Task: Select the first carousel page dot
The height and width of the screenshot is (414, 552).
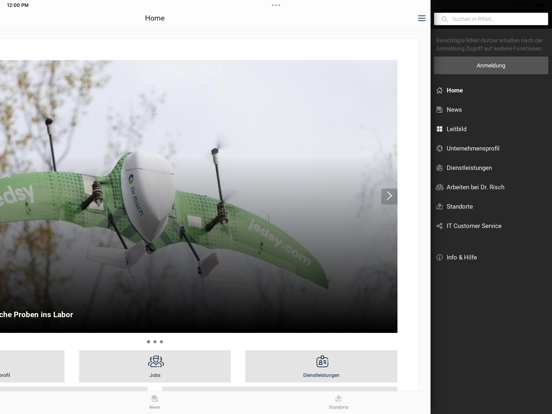Action: point(148,342)
